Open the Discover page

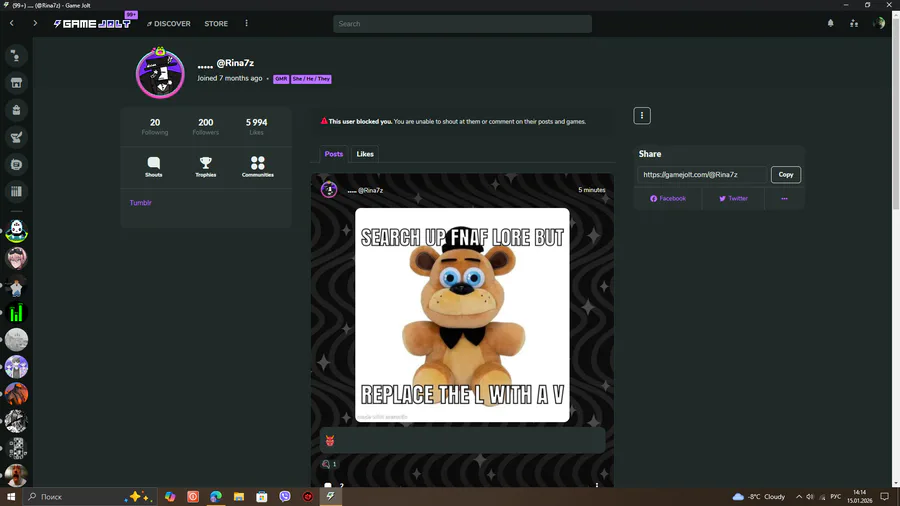click(x=169, y=24)
